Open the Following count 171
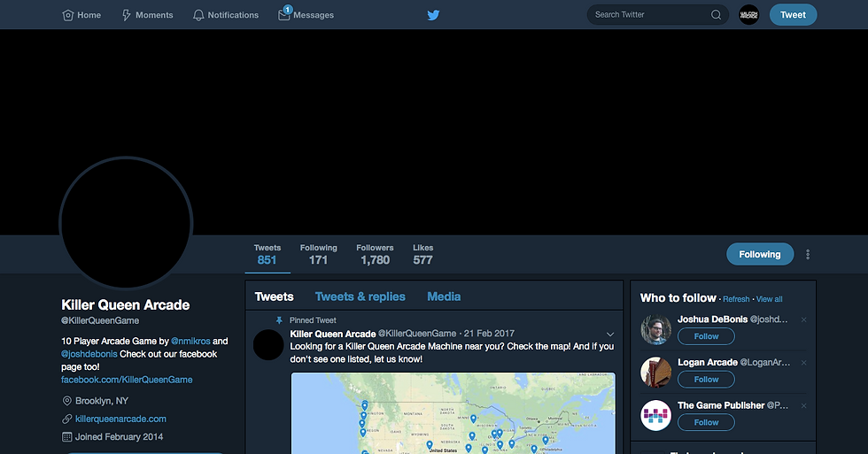This screenshot has height=454, width=868. coord(318,254)
